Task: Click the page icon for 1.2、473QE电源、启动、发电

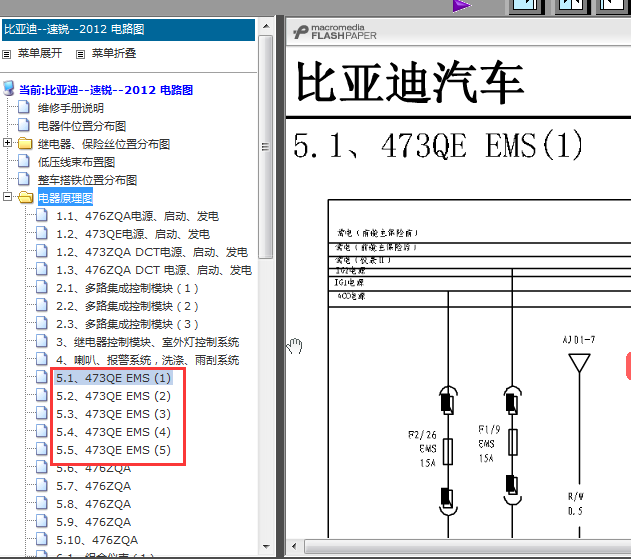Action: (42, 233)
